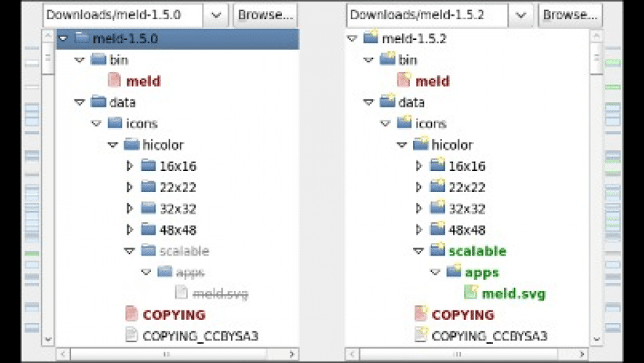The image size is (644, 363).
Task: Click the red meld file icon in right pane
Action: 403,80
